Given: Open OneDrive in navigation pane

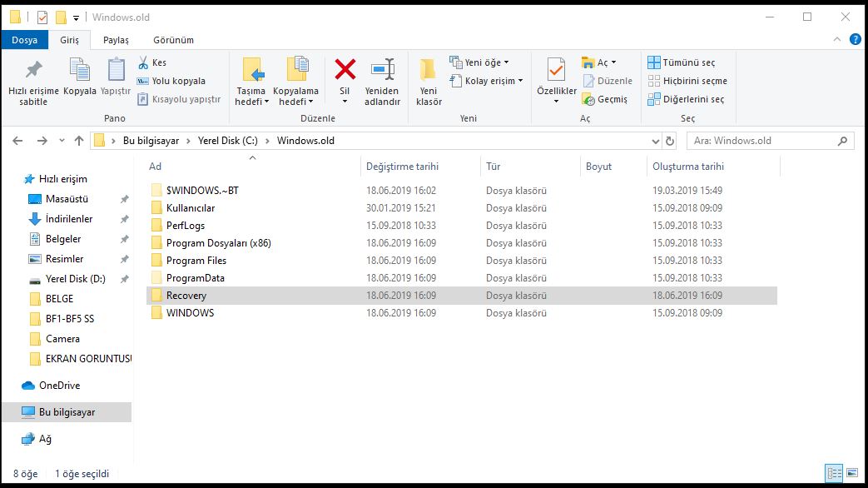Looking at the screenshot, I should click(x=51, y=386).
